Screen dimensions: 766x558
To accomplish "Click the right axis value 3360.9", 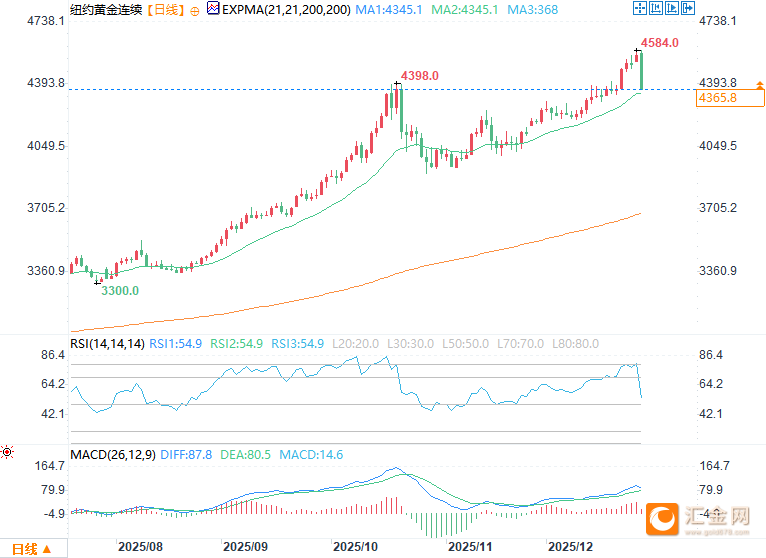I will pyautogui.click(x=718, y=271).
